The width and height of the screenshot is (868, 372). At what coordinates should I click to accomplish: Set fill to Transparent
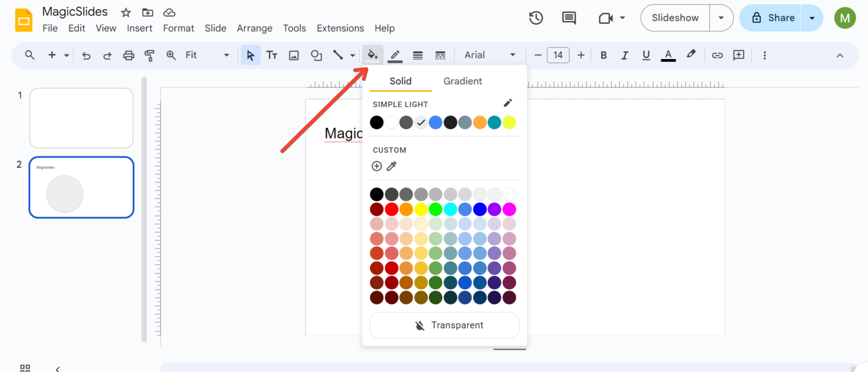pyautogui.click(x=444, y=325)
